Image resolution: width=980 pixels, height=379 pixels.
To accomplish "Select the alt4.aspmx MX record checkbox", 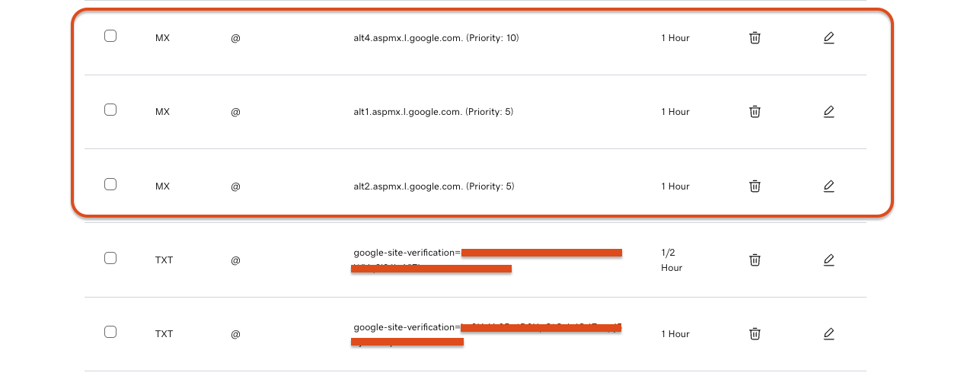I will (110, 36).
